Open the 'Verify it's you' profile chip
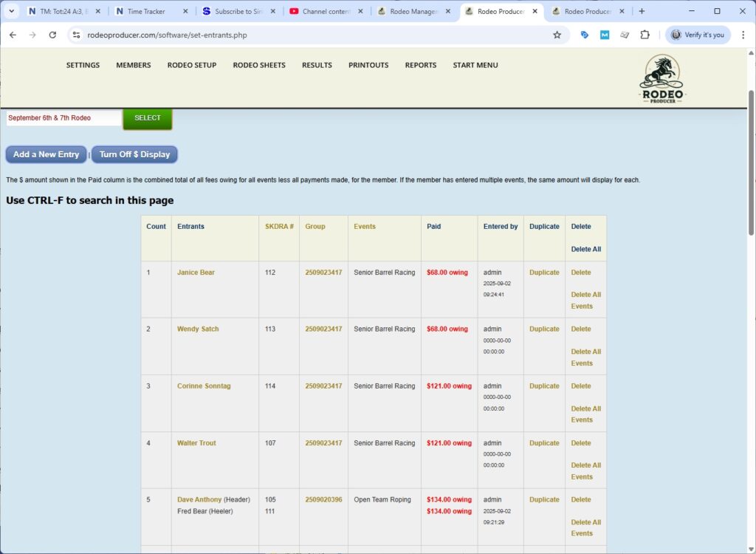This screenshot has height=554, width=756. (x=697, y=35)
